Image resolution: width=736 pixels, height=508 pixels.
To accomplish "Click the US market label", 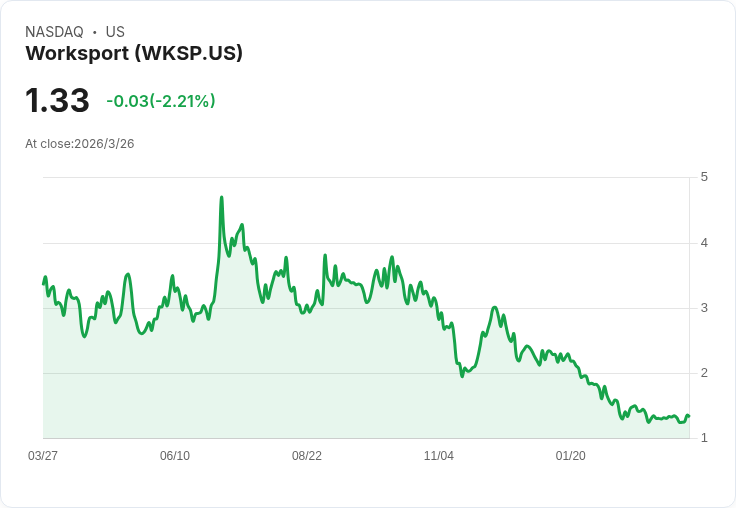I will 115,32.
